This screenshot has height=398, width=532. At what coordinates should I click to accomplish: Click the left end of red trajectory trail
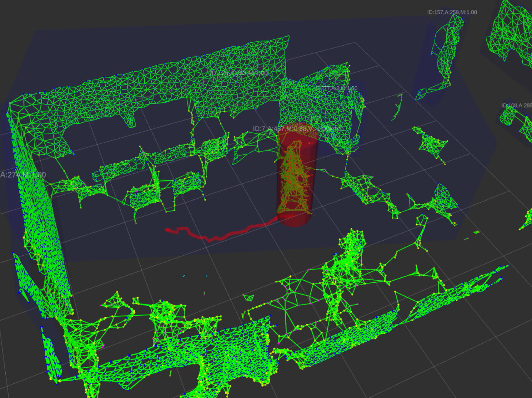coord(168,230)
